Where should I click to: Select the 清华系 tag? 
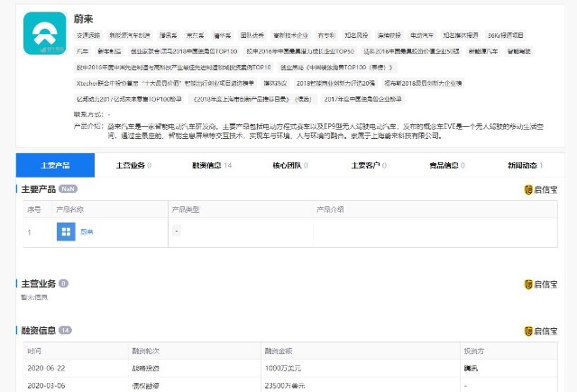tap(223, 35)
